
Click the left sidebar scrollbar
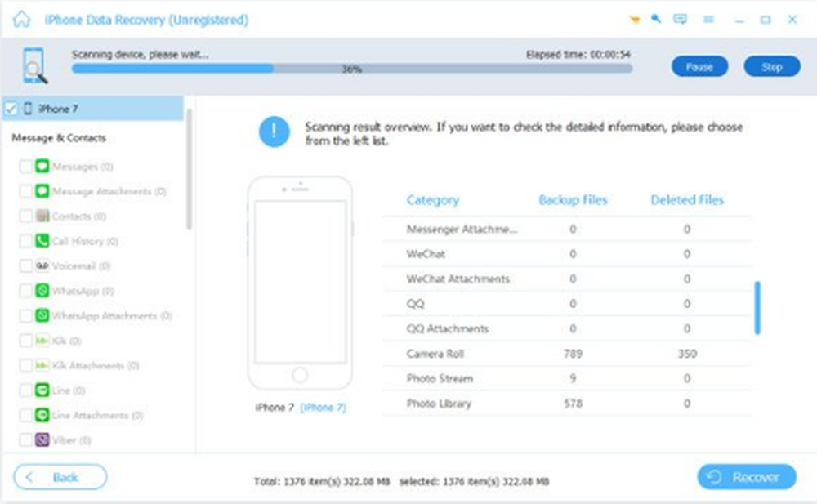click(x=189, y=169)
